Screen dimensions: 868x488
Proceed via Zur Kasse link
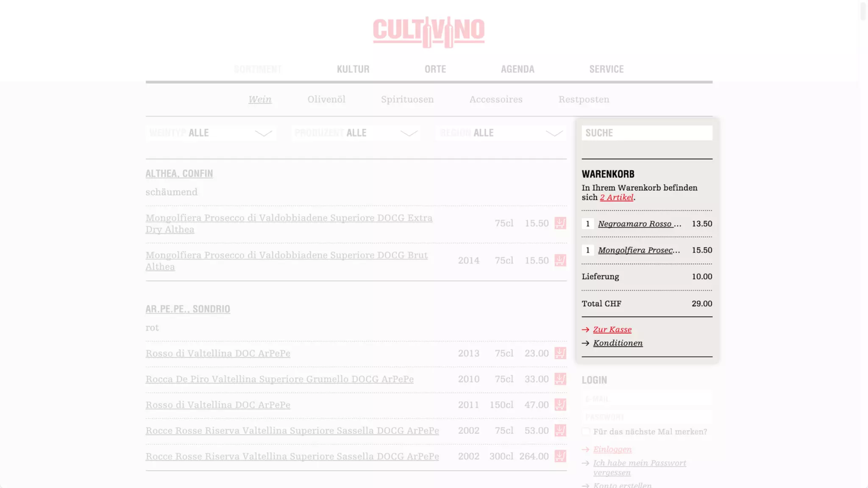(x=612, y=330)
